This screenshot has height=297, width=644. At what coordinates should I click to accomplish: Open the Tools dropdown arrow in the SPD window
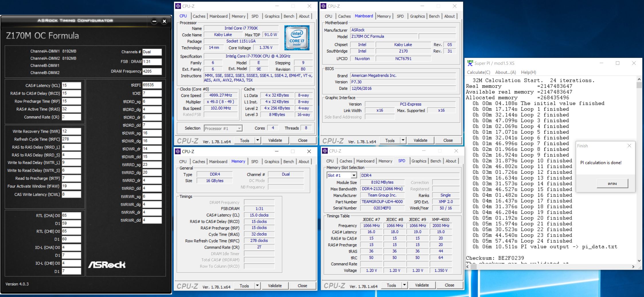click(404, 285)
